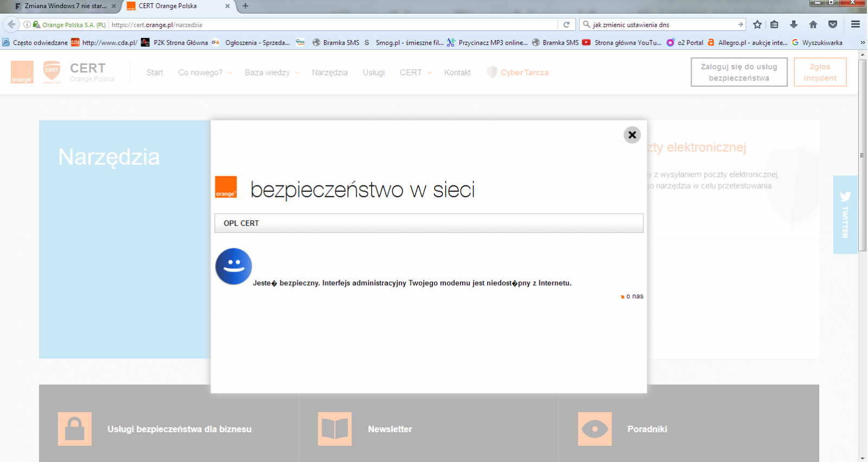
Task: Open Ogłoszenia - Sprzeda... bookmark
Action: 251,42
